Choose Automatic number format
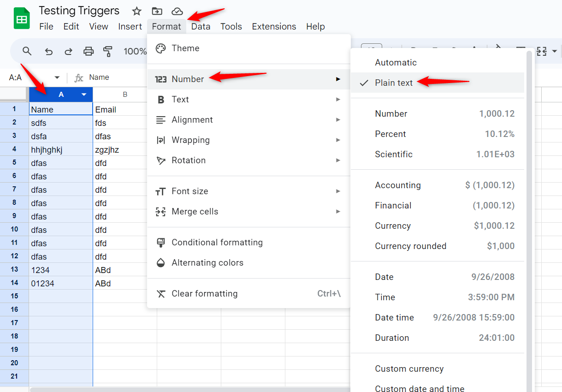This screenshot has width=562, height=392. click(x=438, y=63)
